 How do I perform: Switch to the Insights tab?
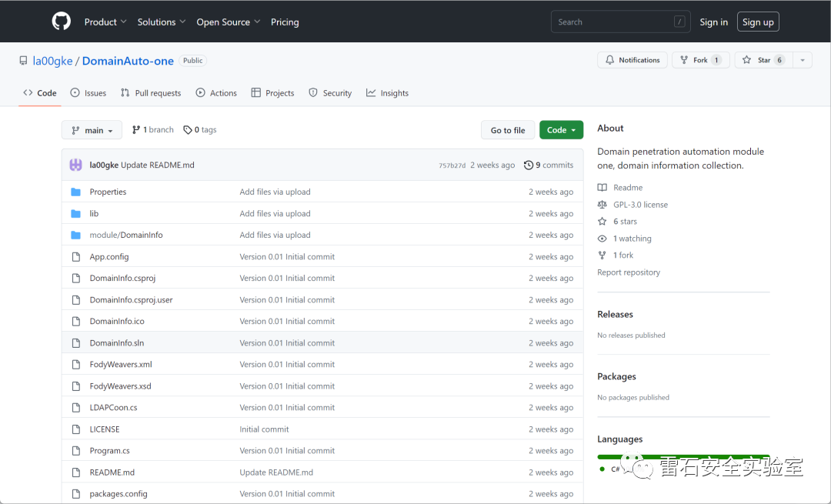click(x=387, y=93)
